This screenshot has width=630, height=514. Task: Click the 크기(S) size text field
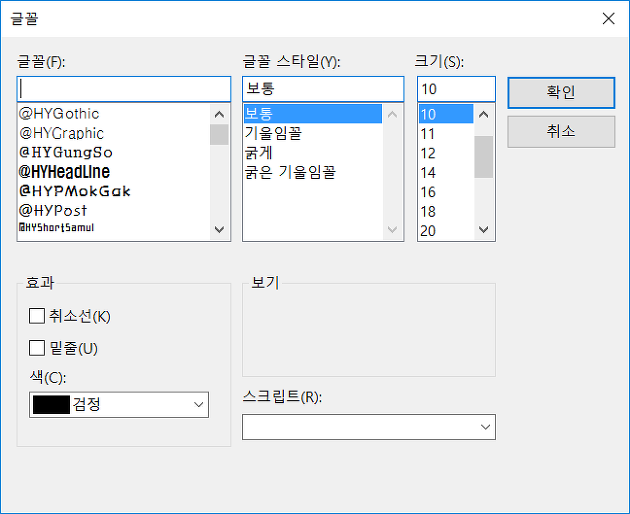pos(456,89)
